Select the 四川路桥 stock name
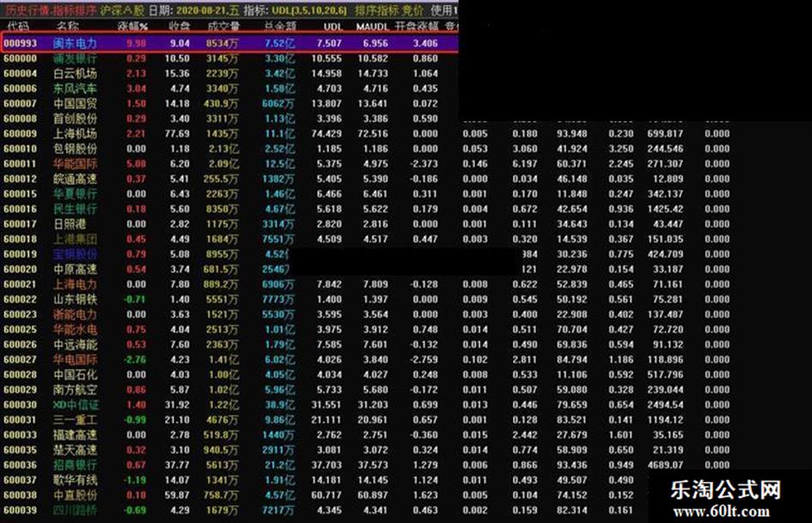The image size is (812, 523). coord(75,509)
